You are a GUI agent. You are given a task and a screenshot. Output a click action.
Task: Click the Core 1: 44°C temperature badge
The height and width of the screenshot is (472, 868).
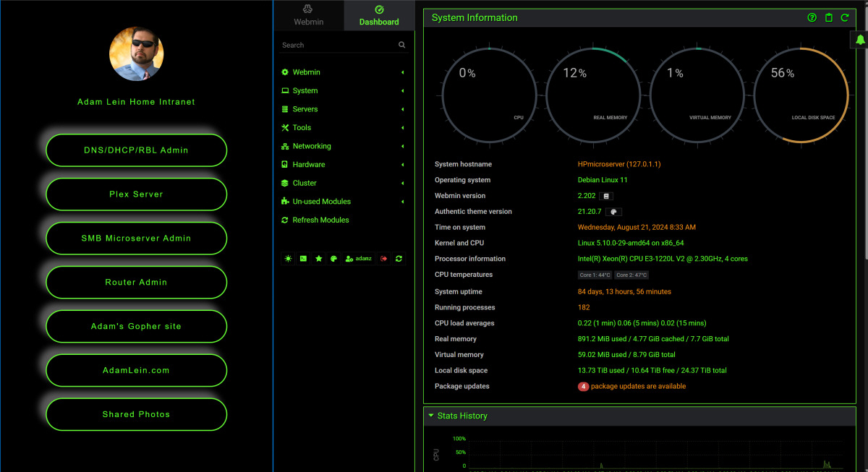pyautogui.click(x=595, y=275)
